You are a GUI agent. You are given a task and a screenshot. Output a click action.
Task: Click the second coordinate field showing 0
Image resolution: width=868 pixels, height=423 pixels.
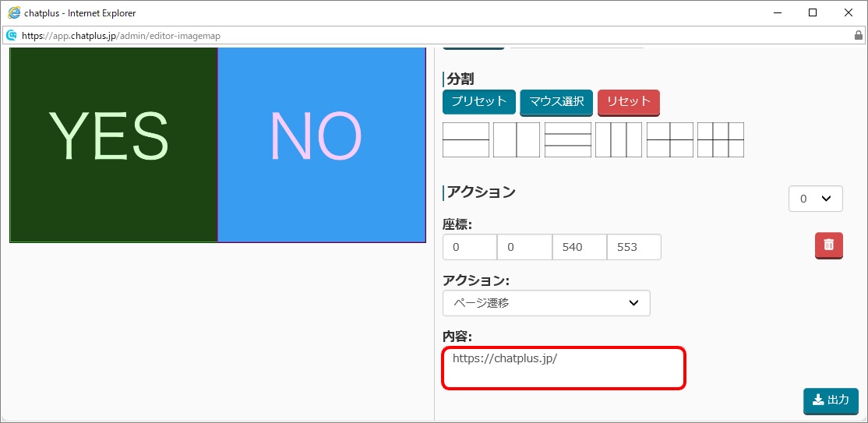[x=524, y=247]
